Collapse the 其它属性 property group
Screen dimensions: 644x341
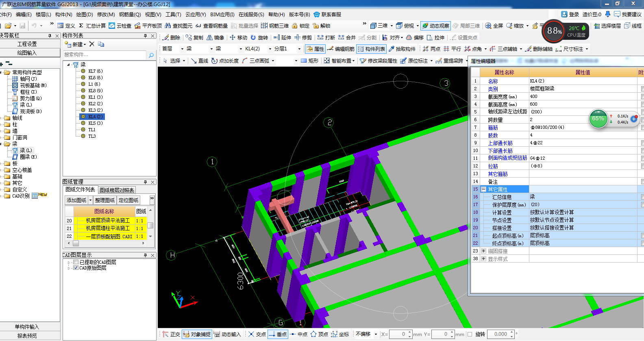[484, 189]
